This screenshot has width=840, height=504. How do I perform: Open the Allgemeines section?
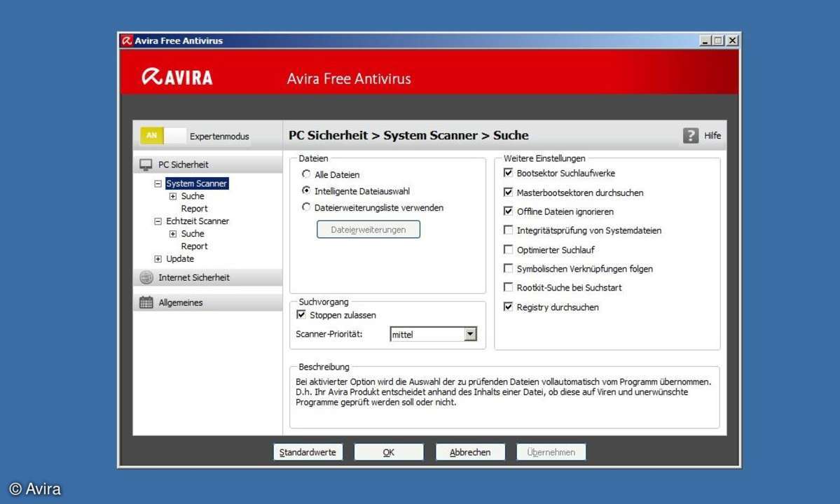click(x=208, y=302)
